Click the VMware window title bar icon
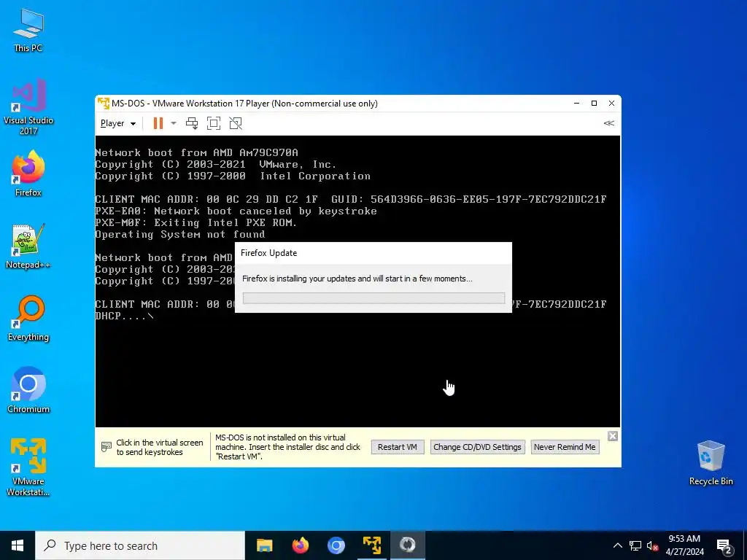The height and width of the screenshot is (560, 747). (104, 104)
